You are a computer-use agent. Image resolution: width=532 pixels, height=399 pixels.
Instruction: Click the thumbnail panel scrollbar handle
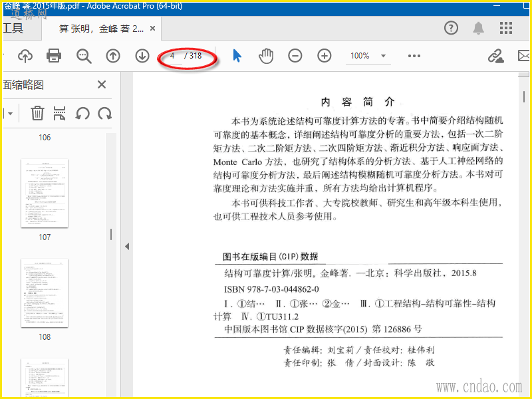pyautogui.click(x=111, y=235)
